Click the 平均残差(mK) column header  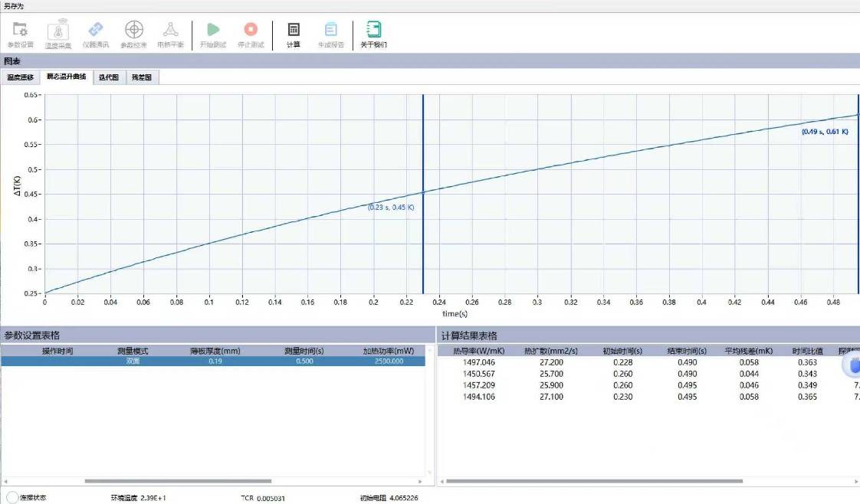749,351
